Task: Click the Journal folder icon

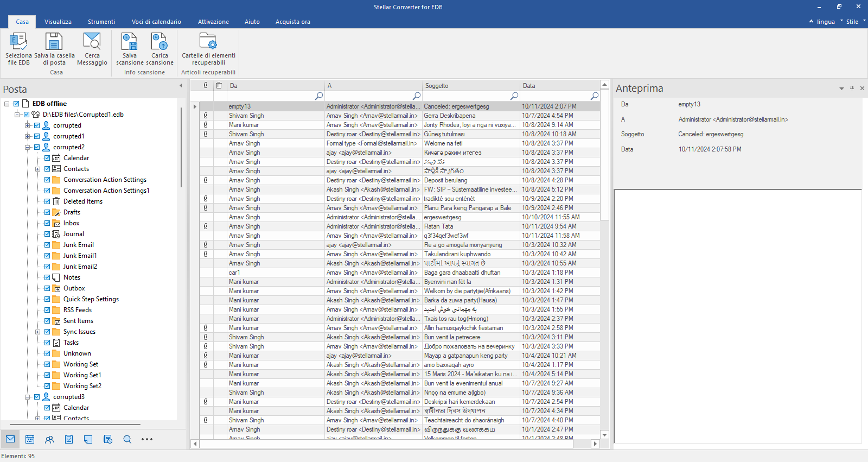Action: pyautogui.click(x=56, y=234)
